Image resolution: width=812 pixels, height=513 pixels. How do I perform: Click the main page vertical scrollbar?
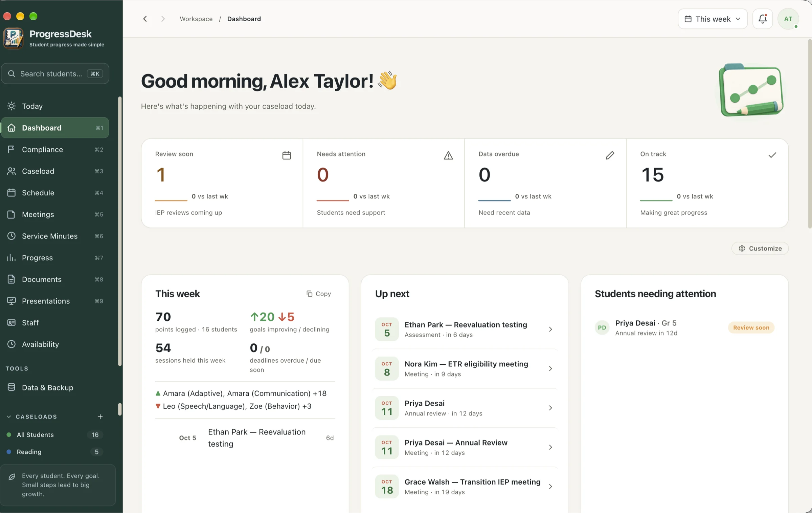pyautogui.click(x=809, y=134)
